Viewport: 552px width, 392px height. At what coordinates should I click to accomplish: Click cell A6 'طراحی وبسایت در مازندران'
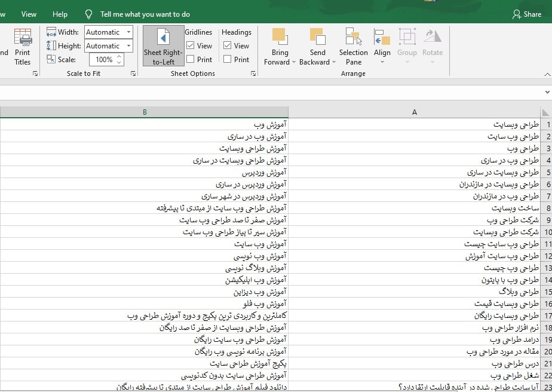(415, 185)
